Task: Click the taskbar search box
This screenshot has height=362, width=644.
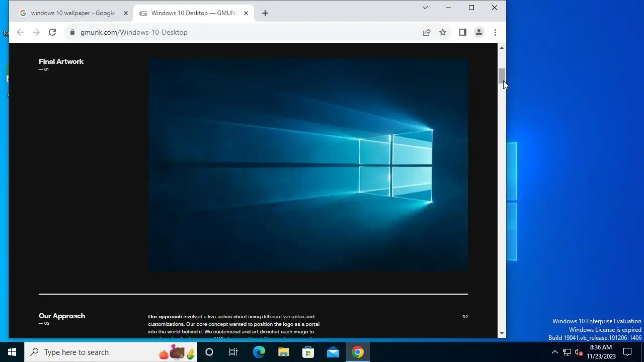Action: pos(111,352)
